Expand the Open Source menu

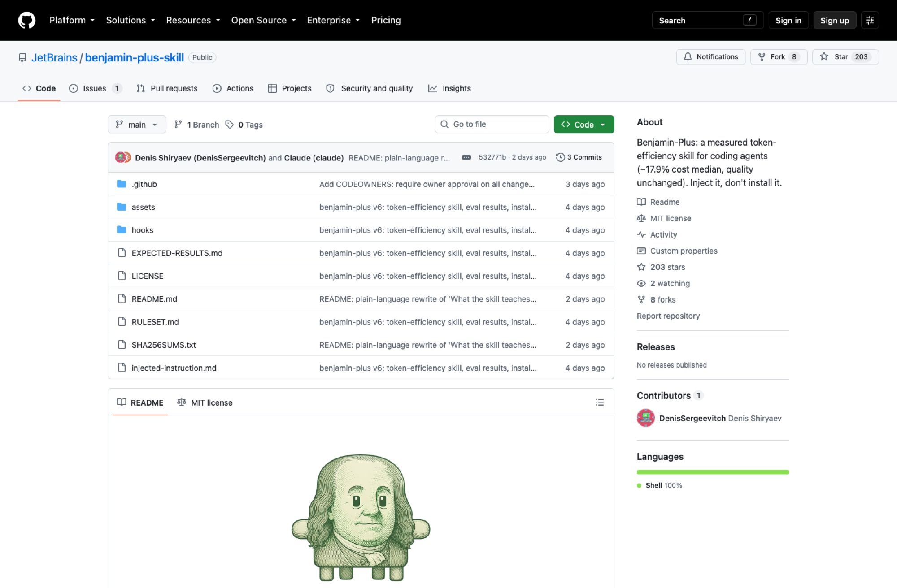pos(264,20)
